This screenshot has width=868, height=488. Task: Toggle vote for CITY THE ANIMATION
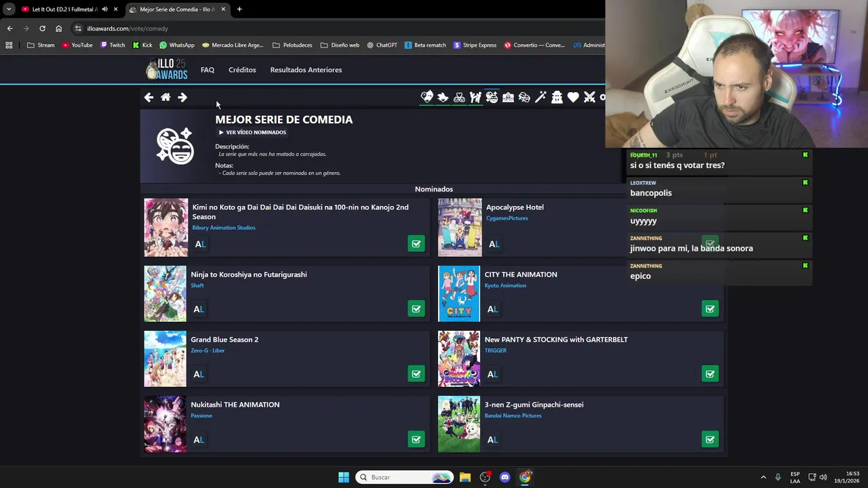tap(710, 309)
